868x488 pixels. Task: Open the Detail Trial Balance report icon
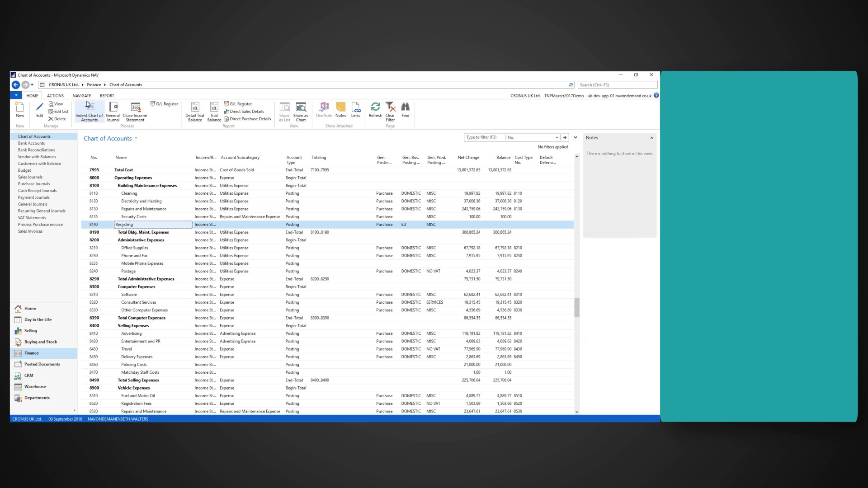point(194,111)
